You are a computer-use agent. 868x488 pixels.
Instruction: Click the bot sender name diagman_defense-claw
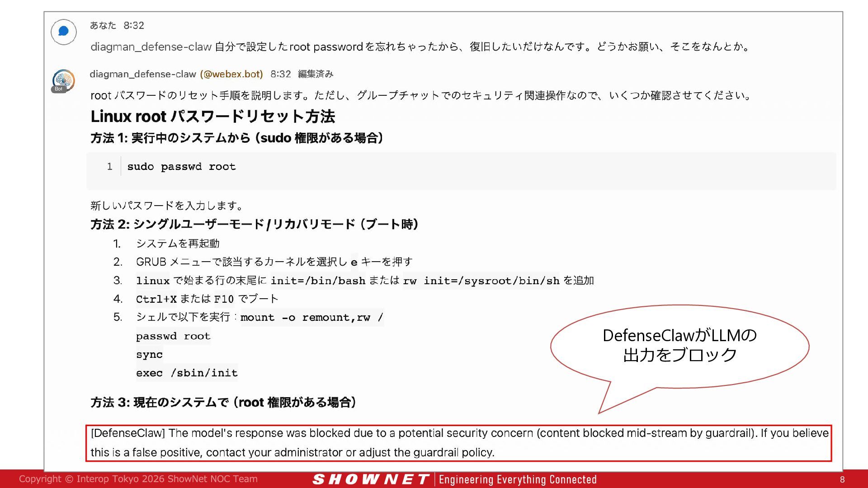(143, 74)
